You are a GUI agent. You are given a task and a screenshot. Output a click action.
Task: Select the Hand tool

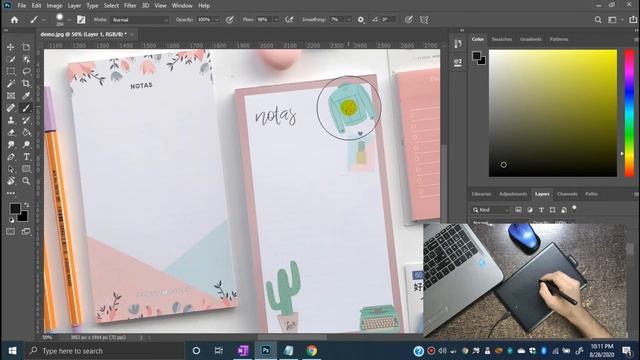(x=11, y=181)
